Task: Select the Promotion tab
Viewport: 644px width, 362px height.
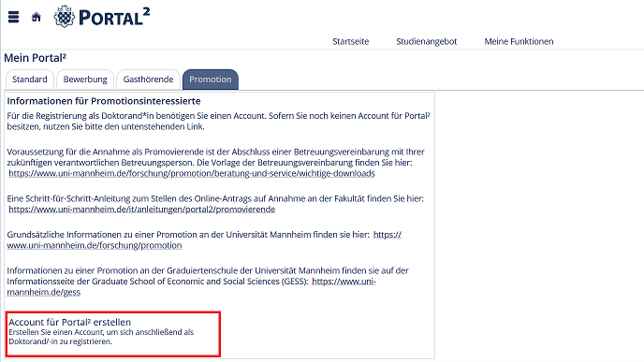Action: [211, 80]
